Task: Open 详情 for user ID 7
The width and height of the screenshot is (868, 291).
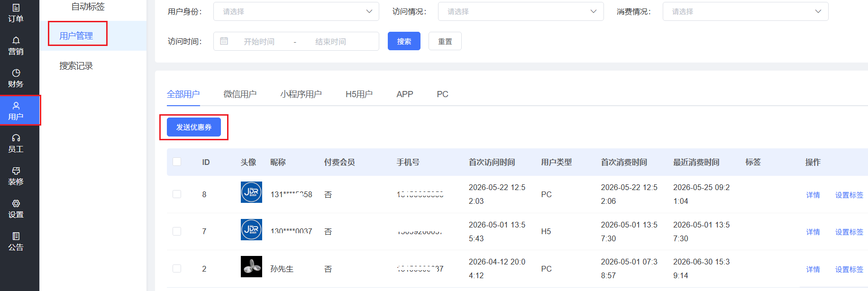Action: pyautogui.click(x=813, y=232)
